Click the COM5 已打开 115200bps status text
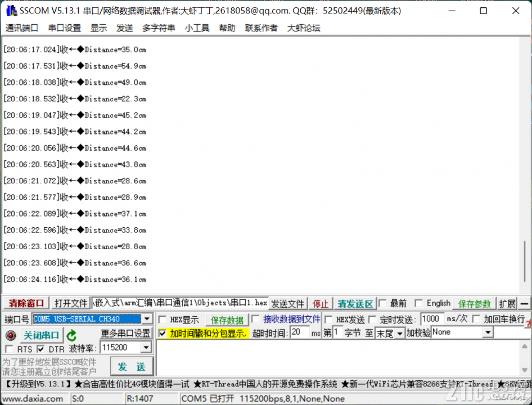Viewport: 532px width, 405px height. click(x=263, y=399)
